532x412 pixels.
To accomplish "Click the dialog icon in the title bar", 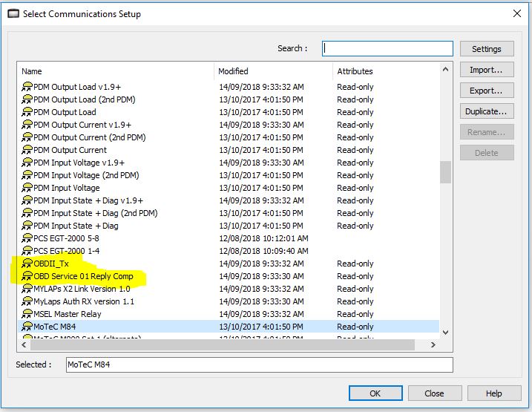I will pyautogui.click(x=13, y=14).
